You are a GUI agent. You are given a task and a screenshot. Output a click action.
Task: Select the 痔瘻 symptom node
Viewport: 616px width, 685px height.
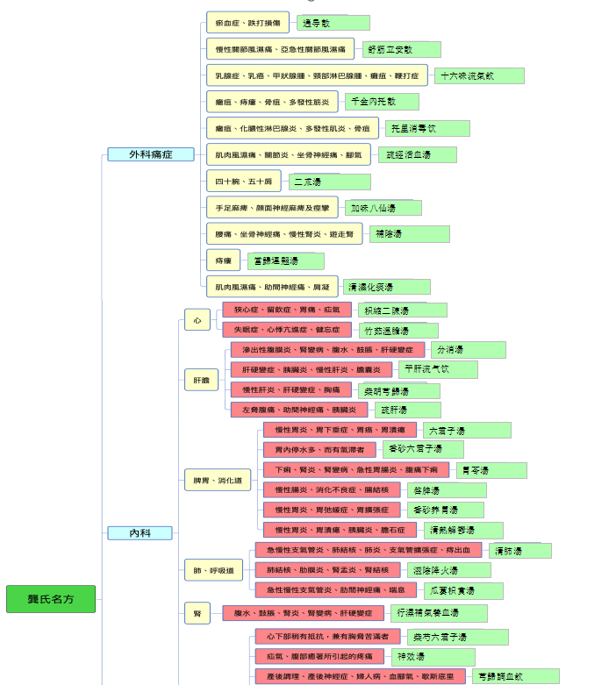click(x=223, y=260)
